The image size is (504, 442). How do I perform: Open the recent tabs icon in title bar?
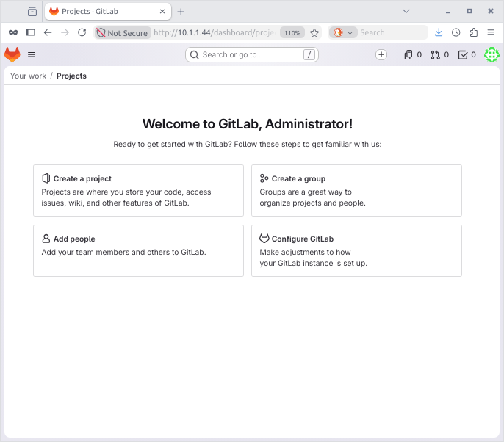(32, 12)
